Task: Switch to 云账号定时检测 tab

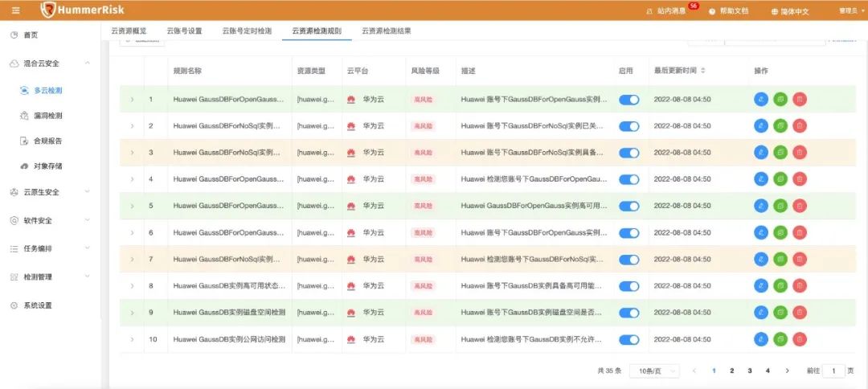Action: click(x=247, y=31)
